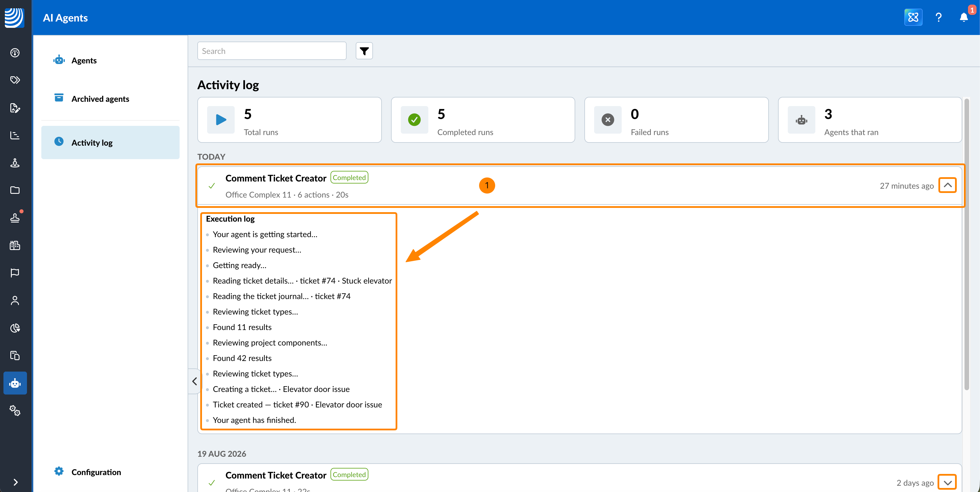Open the dashboard gauge icon in sidebar
Viewport: 980px width, 492px height.
pyautogui.click(x=15, y=52)
